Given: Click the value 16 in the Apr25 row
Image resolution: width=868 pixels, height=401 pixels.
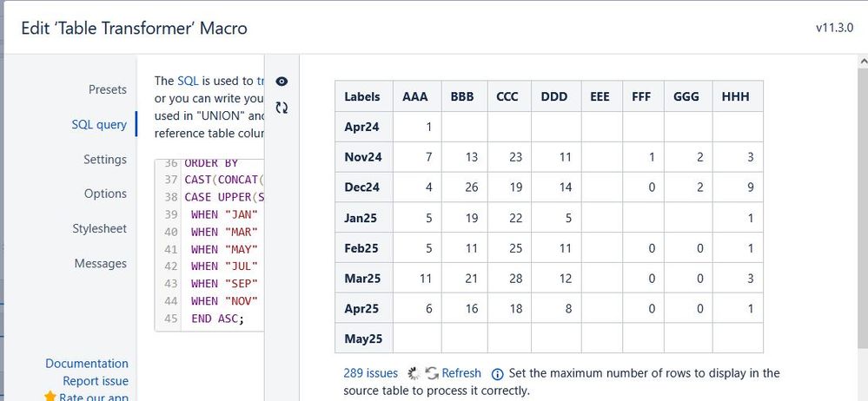Looking at the screenshot, I should click(x=471, y=308).
